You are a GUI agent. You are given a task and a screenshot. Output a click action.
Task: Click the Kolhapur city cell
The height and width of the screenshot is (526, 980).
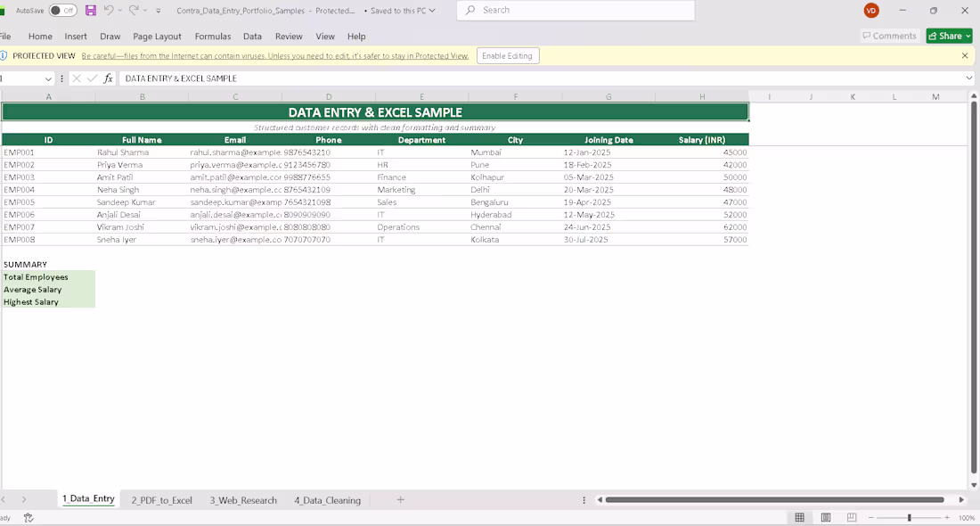tap(515, 177)
